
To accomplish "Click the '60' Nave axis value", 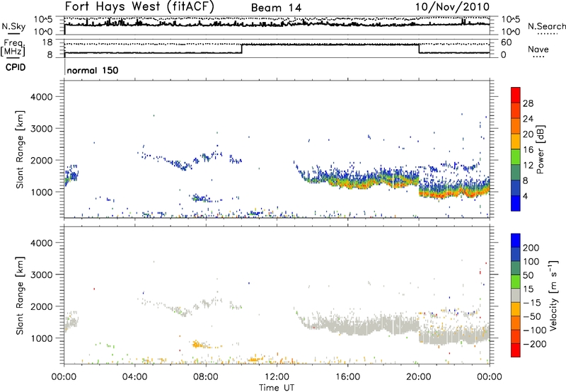I will coord(507,42).
